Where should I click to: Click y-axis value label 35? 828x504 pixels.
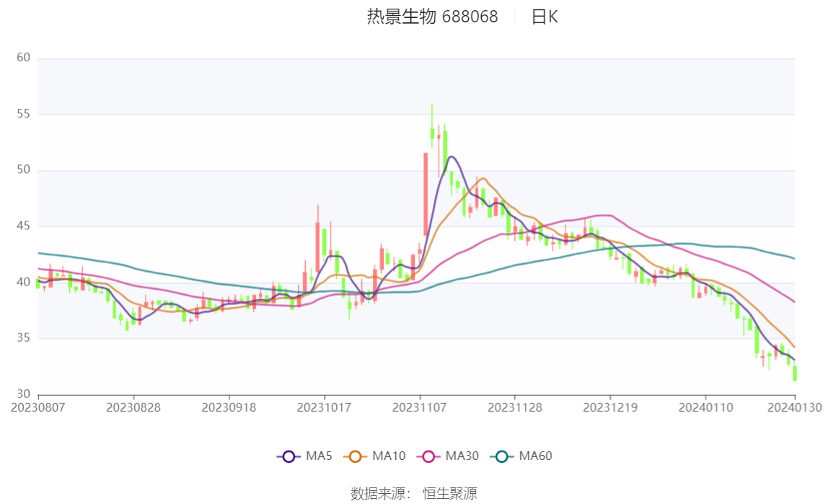pyautogui.click(x=23, y=337)
